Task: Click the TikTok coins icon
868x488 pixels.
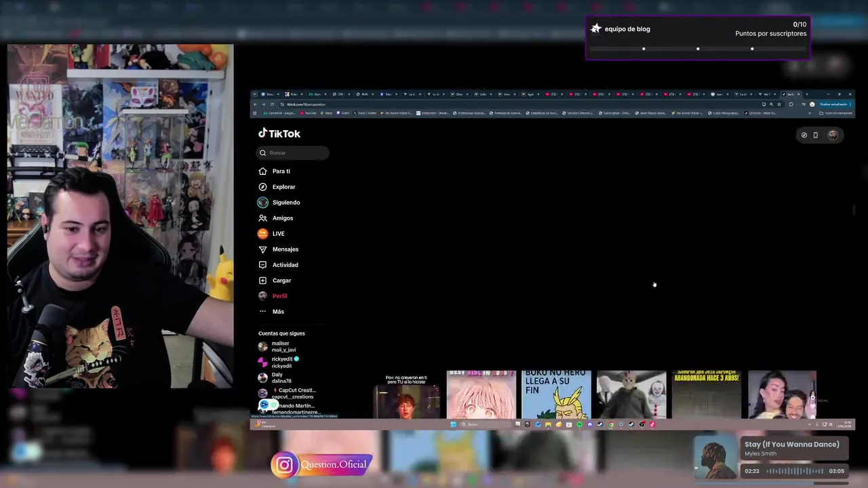Action: 804,135
